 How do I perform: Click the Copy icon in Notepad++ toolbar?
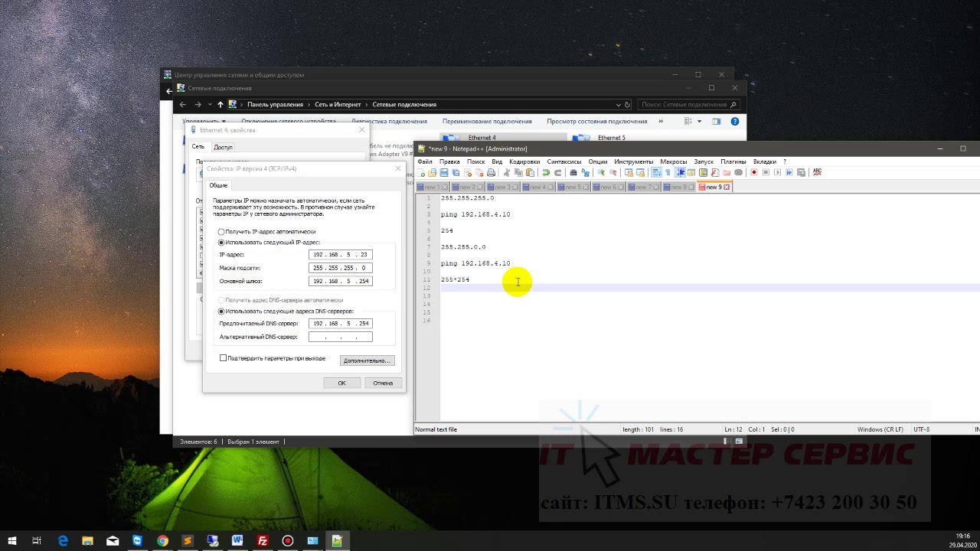518,172
